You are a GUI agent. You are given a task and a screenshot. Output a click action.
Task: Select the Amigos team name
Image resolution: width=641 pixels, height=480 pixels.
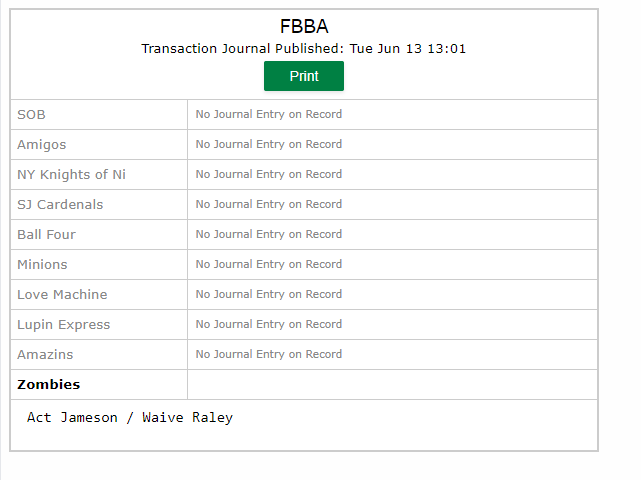click(41, 145)
